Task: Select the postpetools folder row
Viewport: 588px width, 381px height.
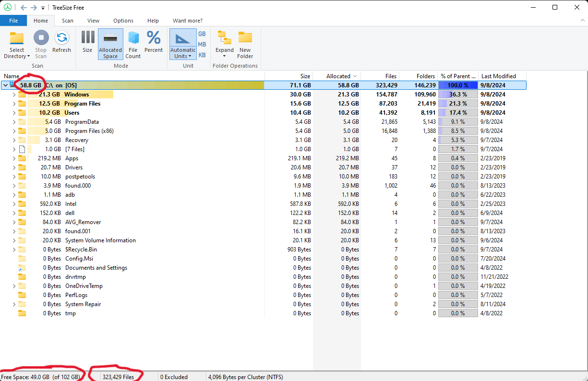Action: (264, 177)
